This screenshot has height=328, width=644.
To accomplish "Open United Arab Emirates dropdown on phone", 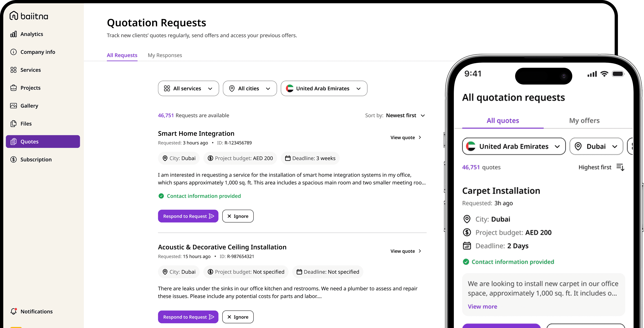I will click(514, 146).
